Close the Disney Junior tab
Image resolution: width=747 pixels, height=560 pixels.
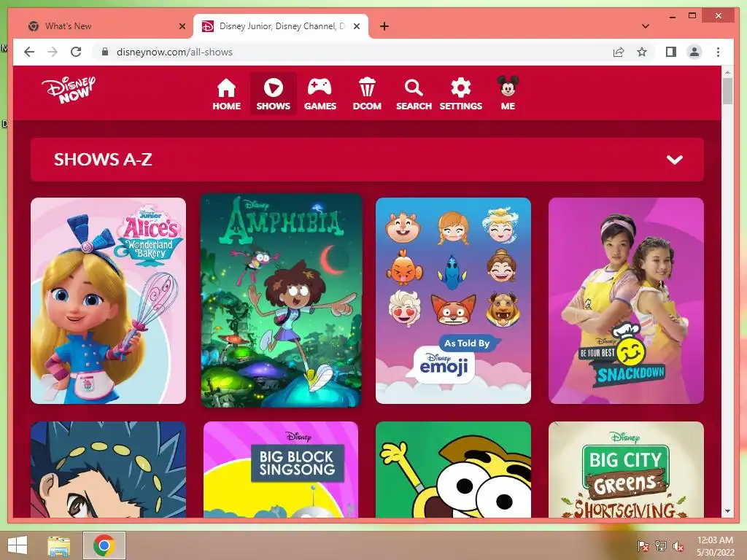(x=356, y=27)
